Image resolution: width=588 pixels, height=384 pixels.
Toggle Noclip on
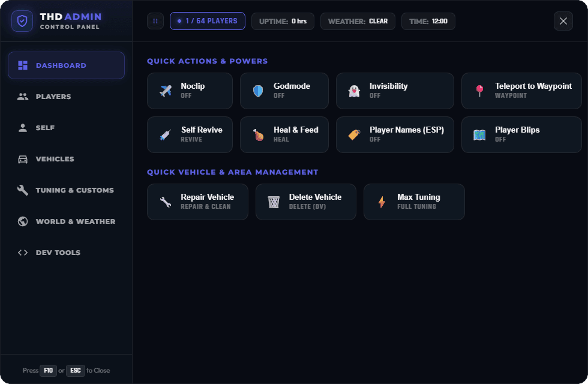click(x=190, y=91)
